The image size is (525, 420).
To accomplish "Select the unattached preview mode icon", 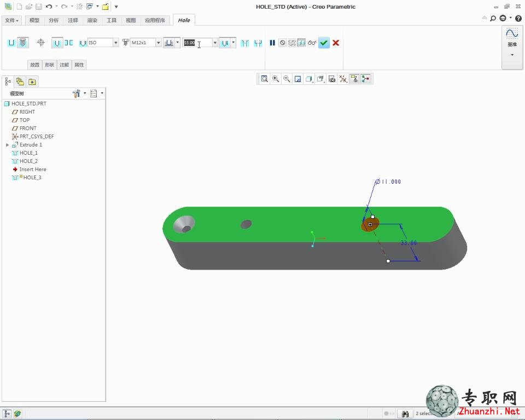I will (292, 43).
